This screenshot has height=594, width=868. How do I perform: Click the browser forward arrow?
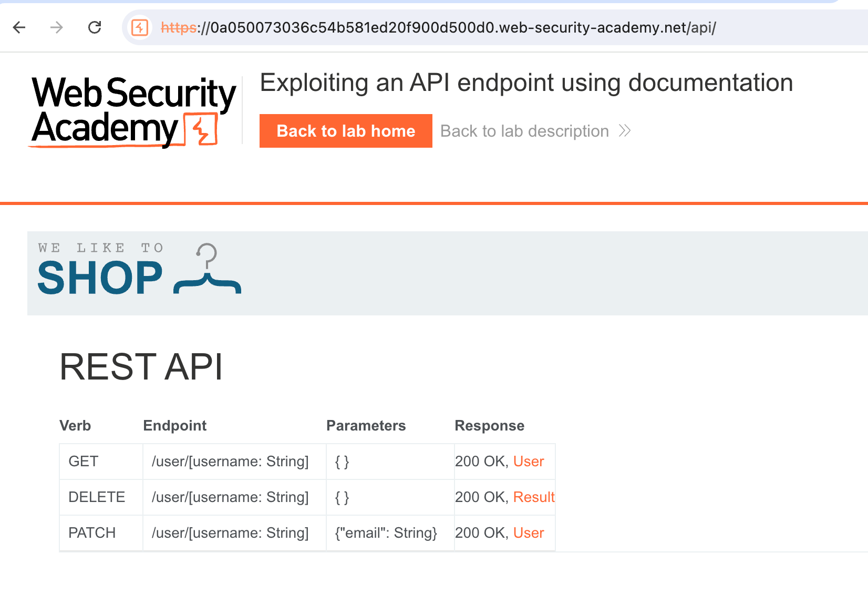(57, 27)
